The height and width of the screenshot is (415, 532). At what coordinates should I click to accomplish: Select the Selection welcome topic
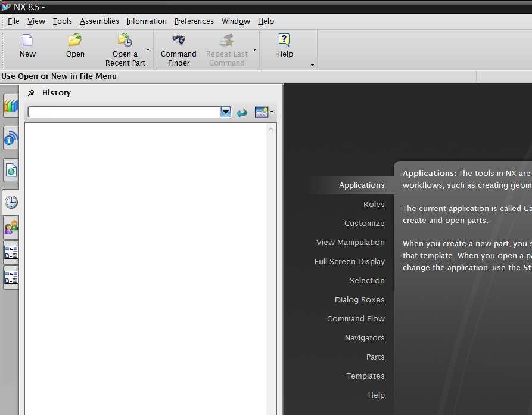(x=367, y=280)
